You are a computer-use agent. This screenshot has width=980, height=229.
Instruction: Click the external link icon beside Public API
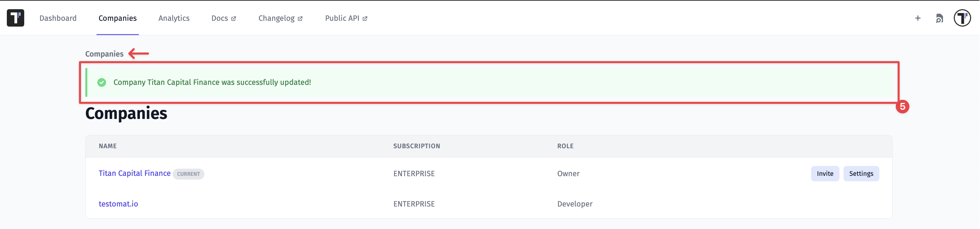(x=365, y=19)
